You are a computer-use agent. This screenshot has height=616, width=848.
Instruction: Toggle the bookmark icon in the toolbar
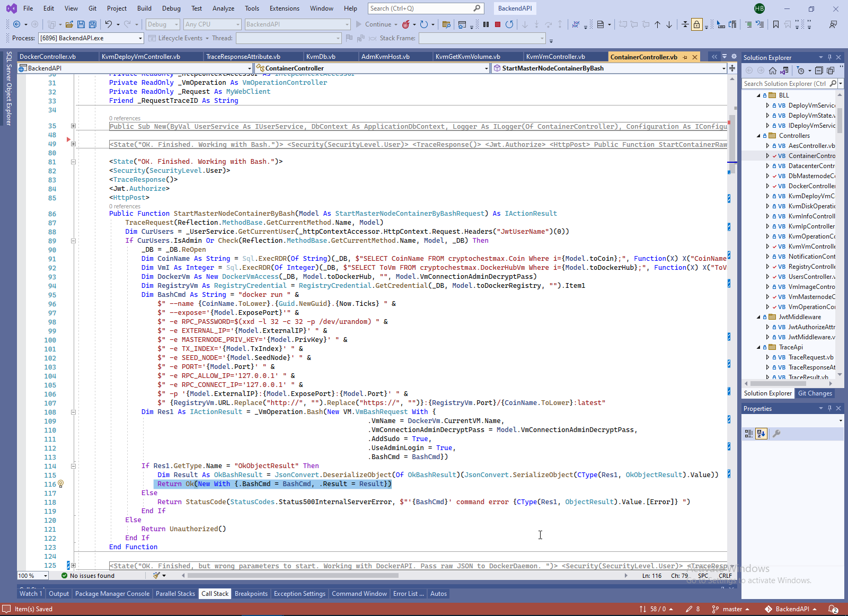[x=776, y=24]
